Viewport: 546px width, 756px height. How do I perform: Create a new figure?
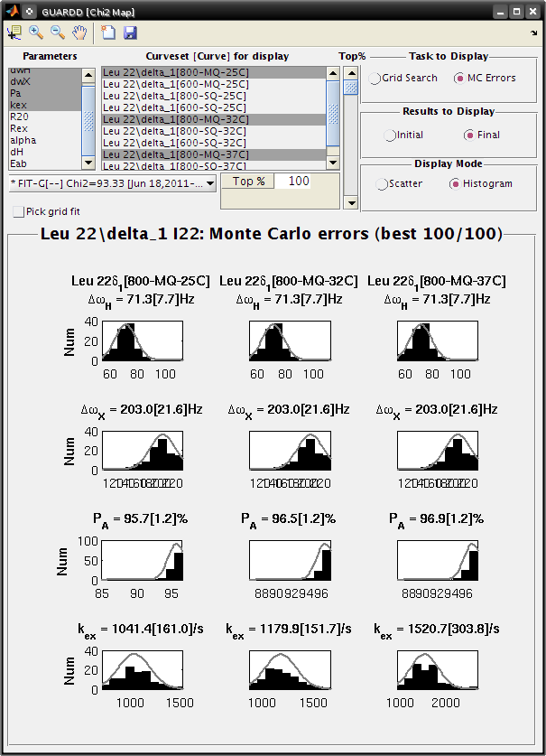(x=108, y=33)
